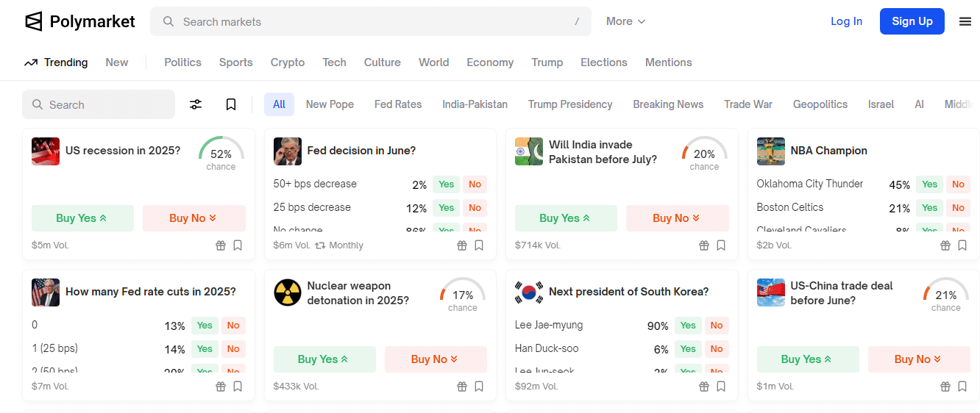Image resolution: width=980 pixels, height=413 pixels.
Task: Click gift icon on Nuclear weapon detonation card
Action: pyautogui.click(x=462, y=387)
